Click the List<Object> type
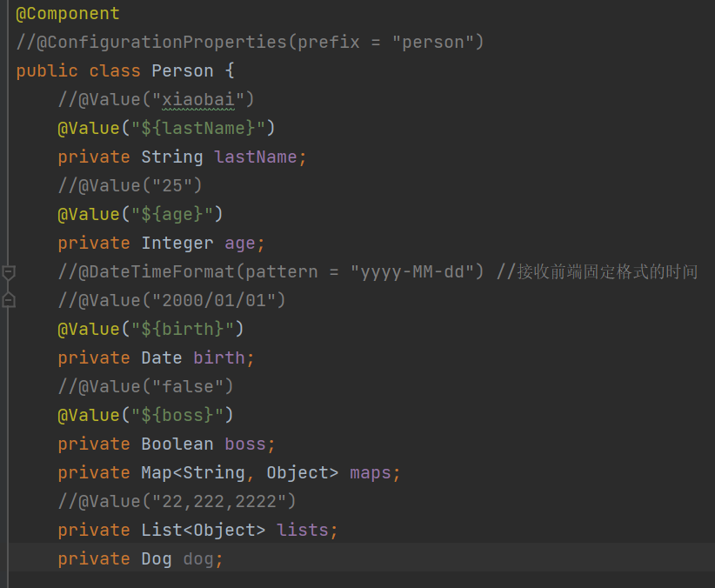This screenshot has height=588, width=715. [203, 531]
